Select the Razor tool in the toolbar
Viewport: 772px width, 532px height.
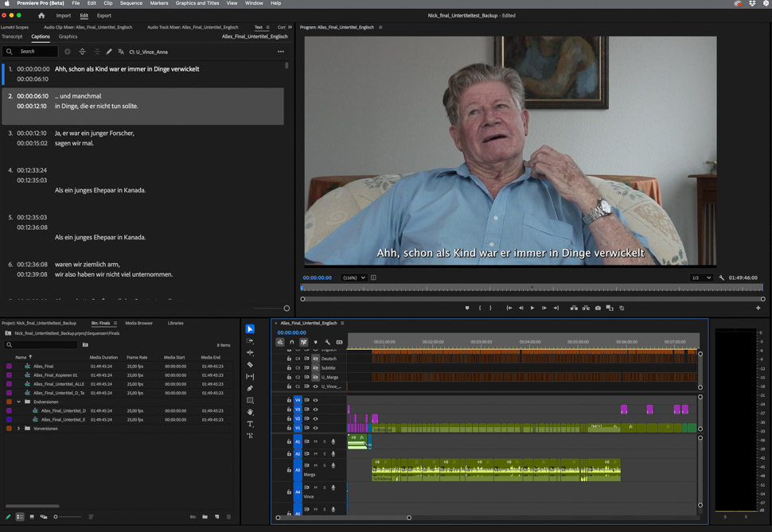(x=250, y=365)
